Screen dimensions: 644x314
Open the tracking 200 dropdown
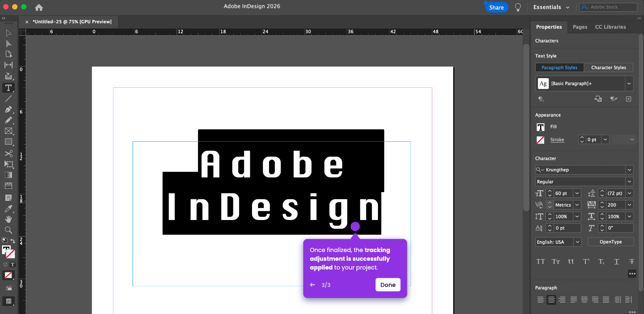tap(629, 205)
